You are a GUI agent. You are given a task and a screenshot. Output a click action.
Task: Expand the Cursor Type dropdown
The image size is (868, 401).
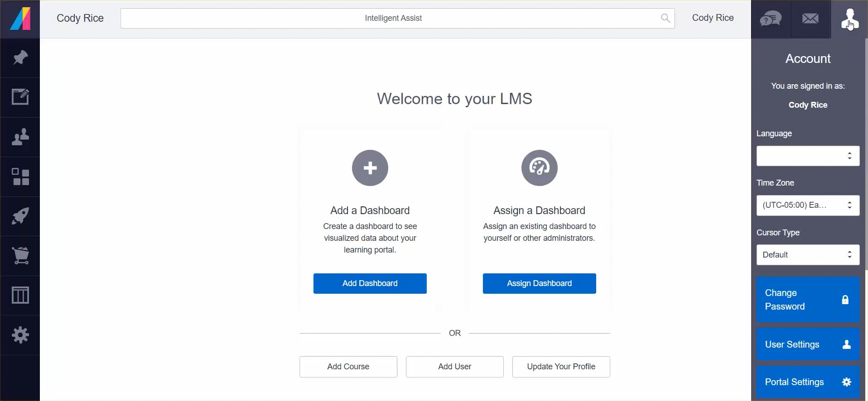(808, 255)
